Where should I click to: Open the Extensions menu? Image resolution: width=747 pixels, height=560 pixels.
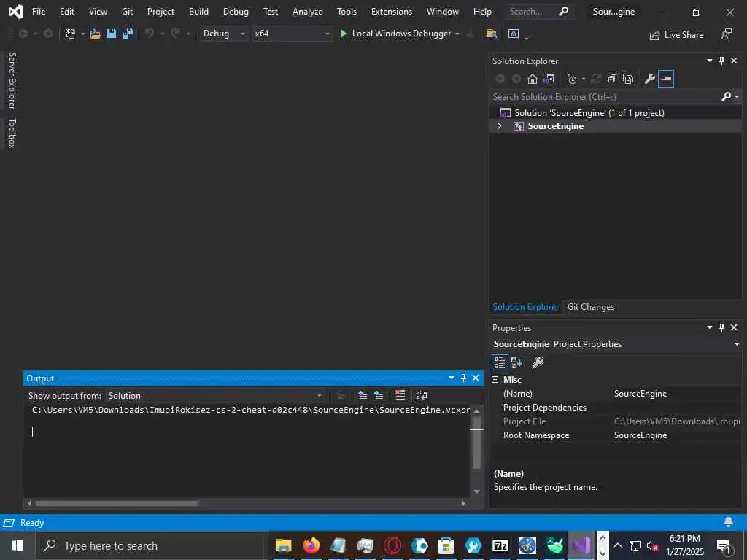point(392,12)
